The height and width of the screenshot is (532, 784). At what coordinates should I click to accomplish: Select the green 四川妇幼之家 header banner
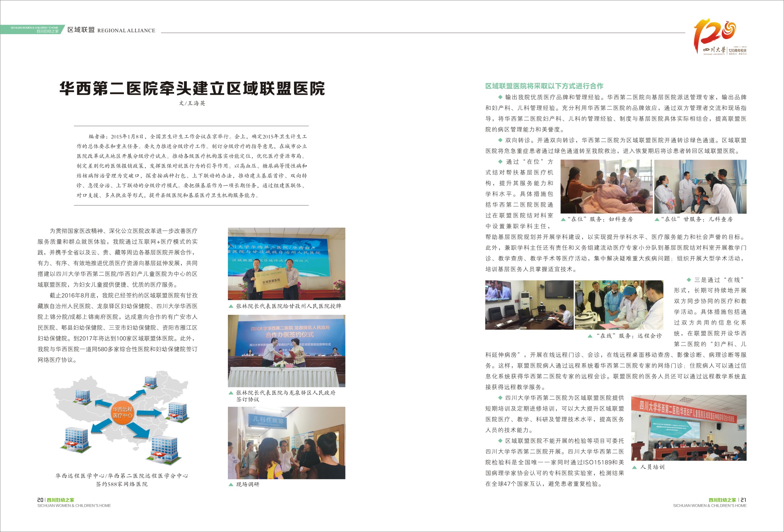32,29
